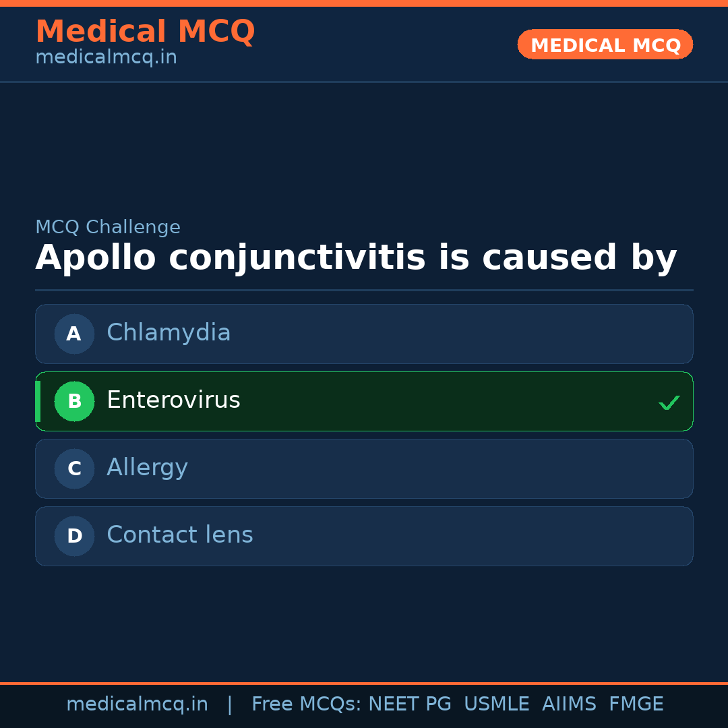Viewport: 728px width, 728px height.
Task: Click the letter C circle badge
Action: [x=74, y=468]
